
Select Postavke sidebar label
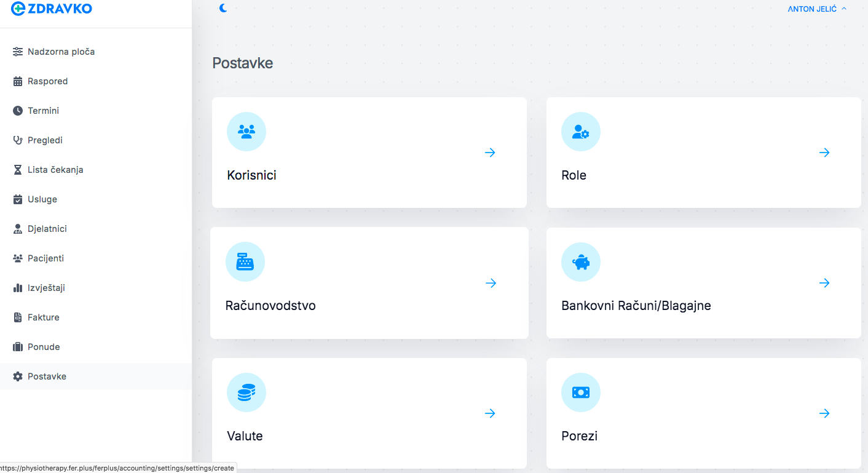47,376
